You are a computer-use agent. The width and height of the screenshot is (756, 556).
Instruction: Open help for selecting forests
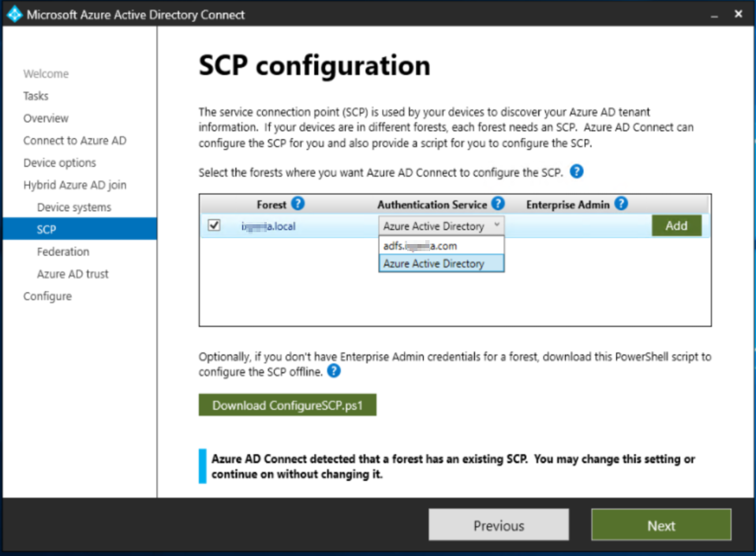[x=576, y=171]
